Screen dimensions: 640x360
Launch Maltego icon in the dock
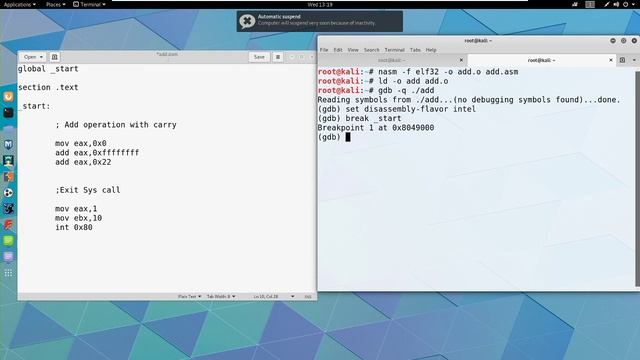(8, 209)
